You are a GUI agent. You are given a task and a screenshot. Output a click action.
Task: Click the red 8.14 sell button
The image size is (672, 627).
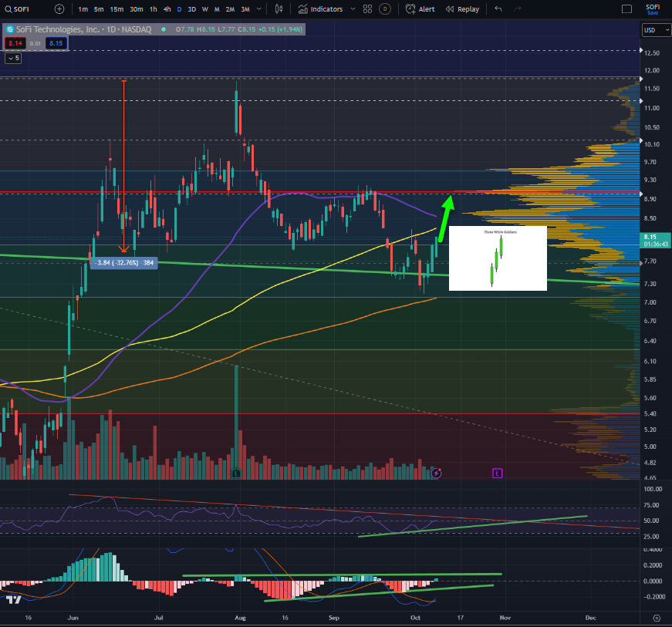(15, 43)
